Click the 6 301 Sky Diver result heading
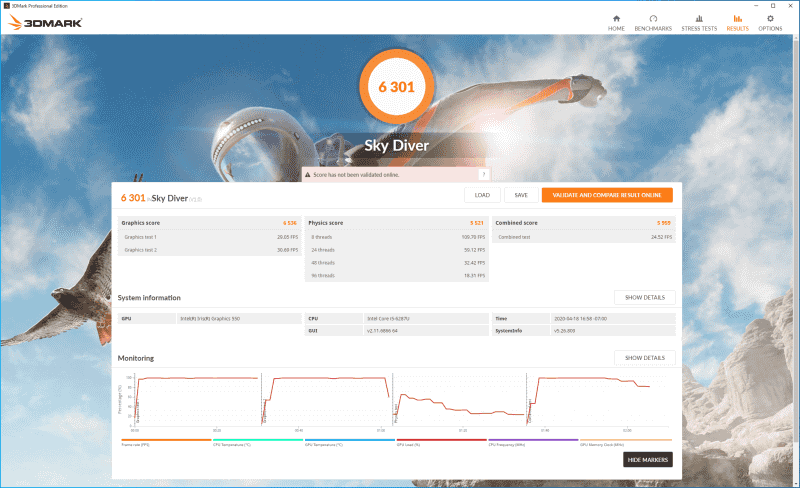Viewport: 800px width, 488px height. tap(161, 198)
